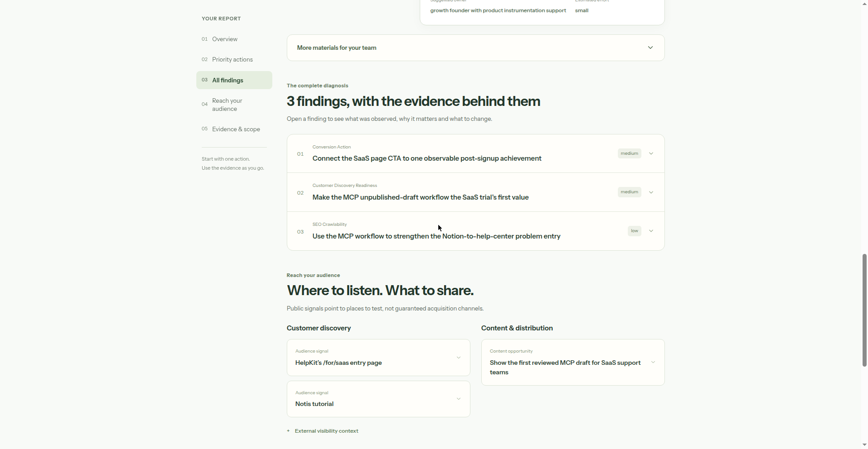Click growth founder with product instrumentation support

coord(498,10)
